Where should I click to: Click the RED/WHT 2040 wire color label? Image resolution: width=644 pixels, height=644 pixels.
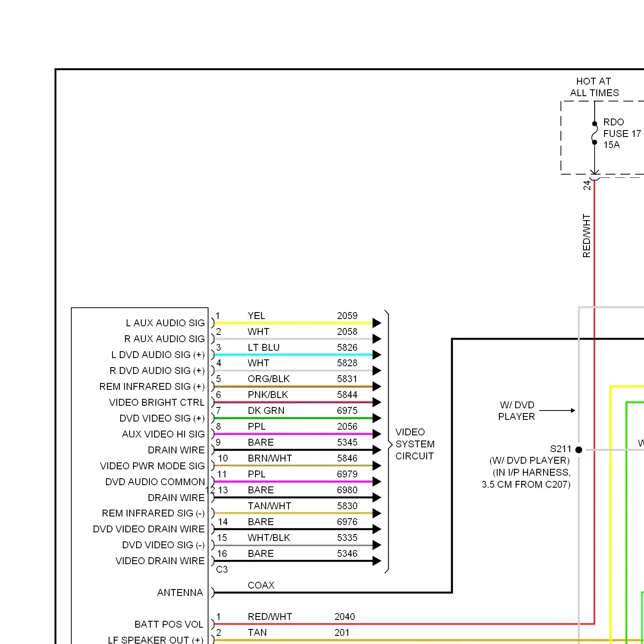[x=270, y=617]
